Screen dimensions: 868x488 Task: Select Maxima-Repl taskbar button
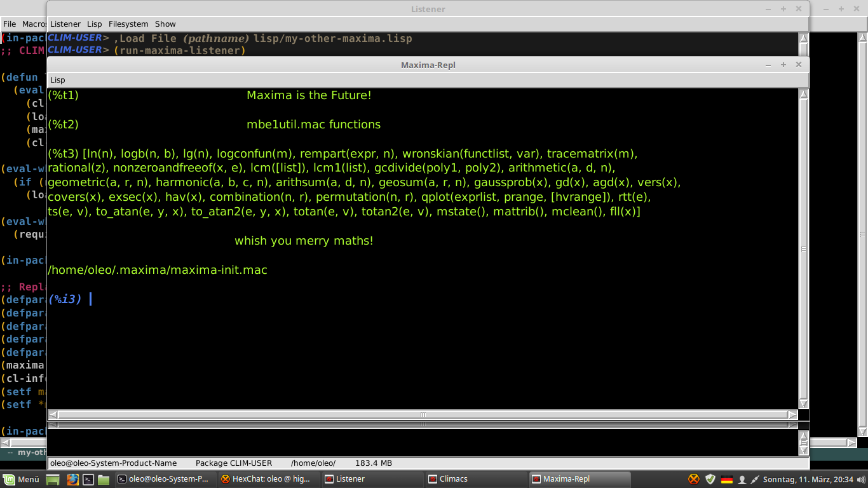tap(580, 479)
